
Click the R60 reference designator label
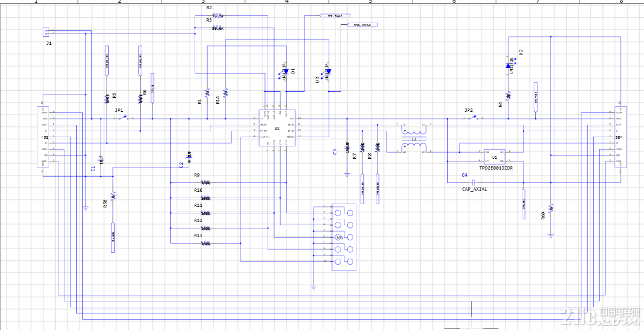[x=543, y=216]
